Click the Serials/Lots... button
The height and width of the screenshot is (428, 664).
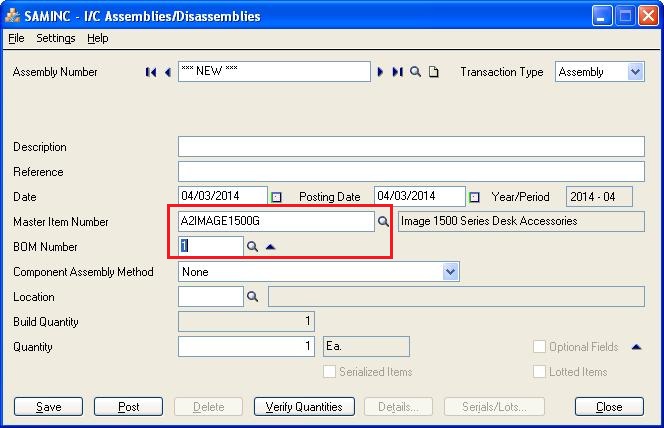coord(494,406)
